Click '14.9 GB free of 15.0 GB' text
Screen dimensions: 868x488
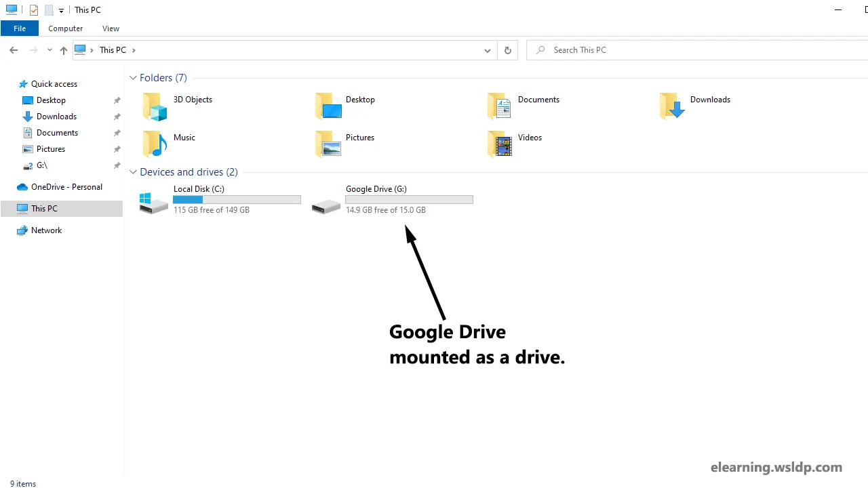click(x=386, y=210)
